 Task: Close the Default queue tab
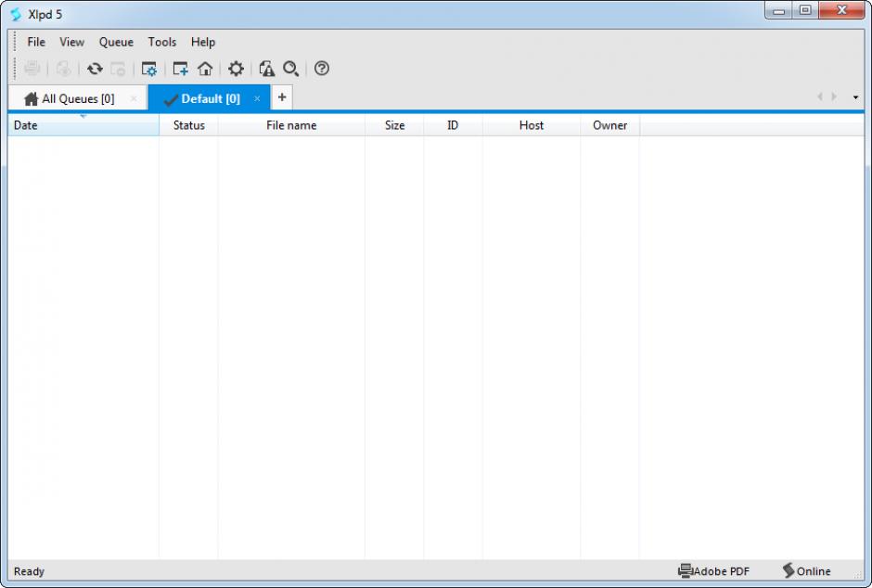point(257,98)
